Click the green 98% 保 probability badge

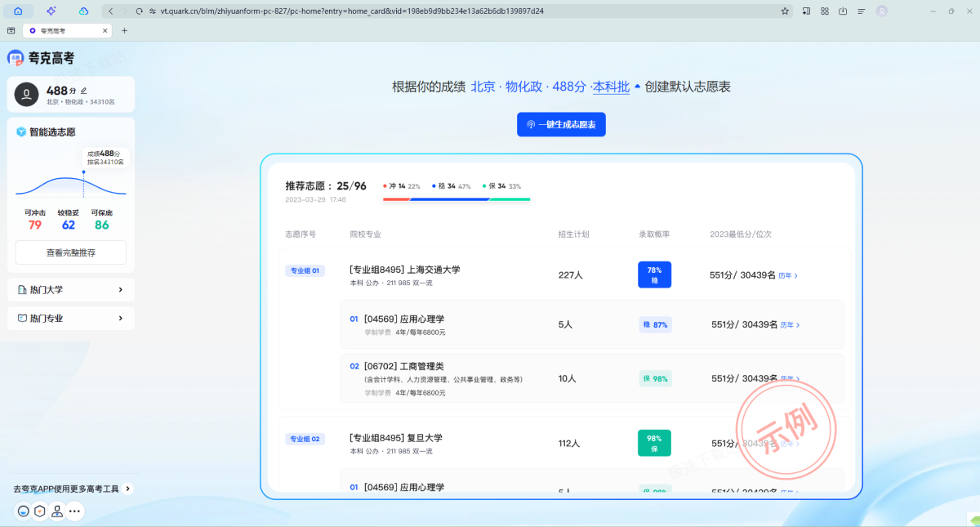(x=654, y=443)
